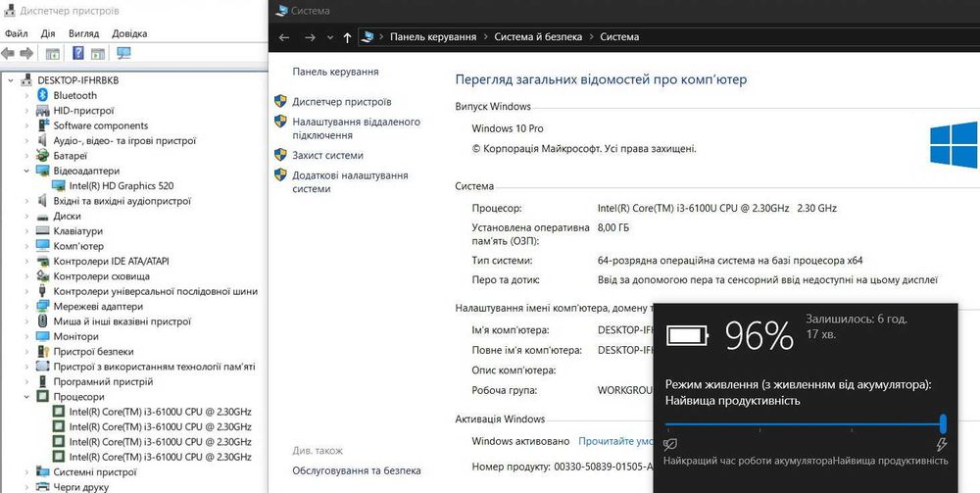Image resolution: width=980 pixels, height=493 pixels.
Task: Click the power mode slider handle
Action: click(x=943, y=423)
